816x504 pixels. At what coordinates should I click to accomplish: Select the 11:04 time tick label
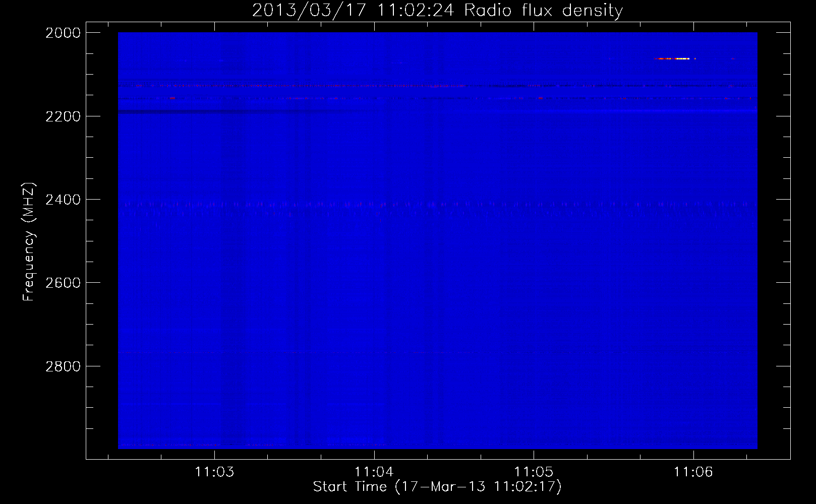coord(374,472)
